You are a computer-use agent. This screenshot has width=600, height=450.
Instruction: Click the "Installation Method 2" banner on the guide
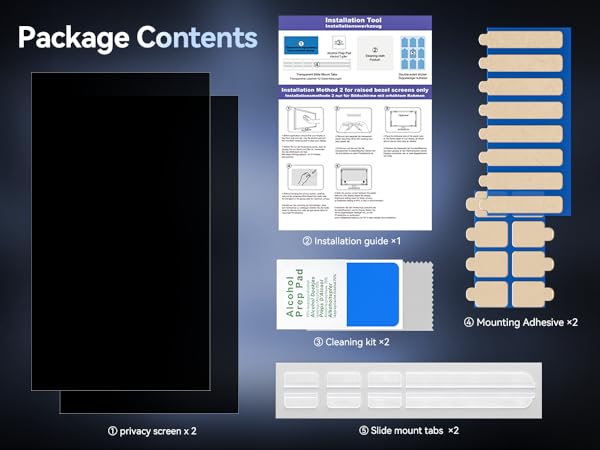point(355,92)
